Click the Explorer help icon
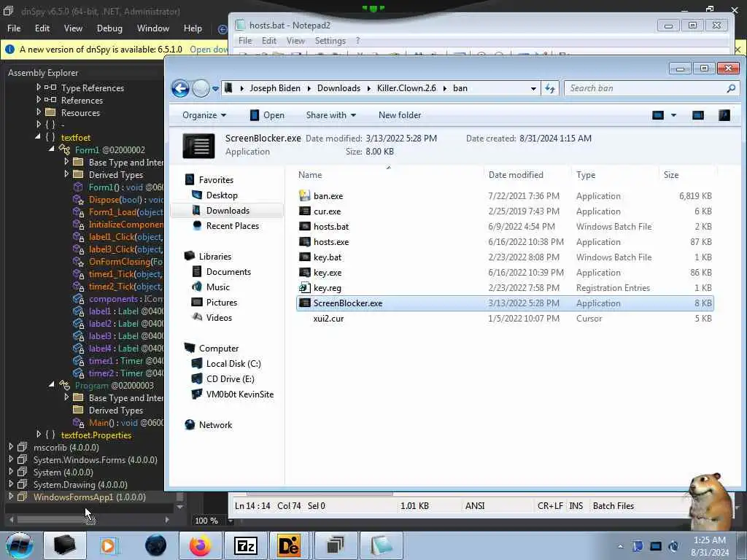The height and width of the screenshot is (560, 747). (724, 115)
